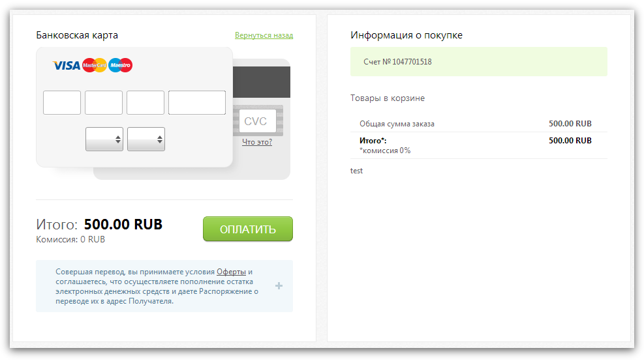Open the Оферты terms link
644x361 pixels.
(231, 272)
